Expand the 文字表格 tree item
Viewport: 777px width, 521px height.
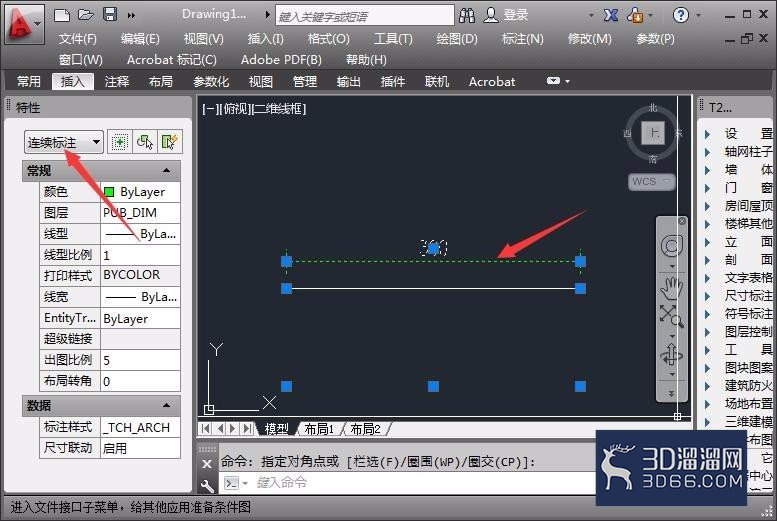(707, 278)
